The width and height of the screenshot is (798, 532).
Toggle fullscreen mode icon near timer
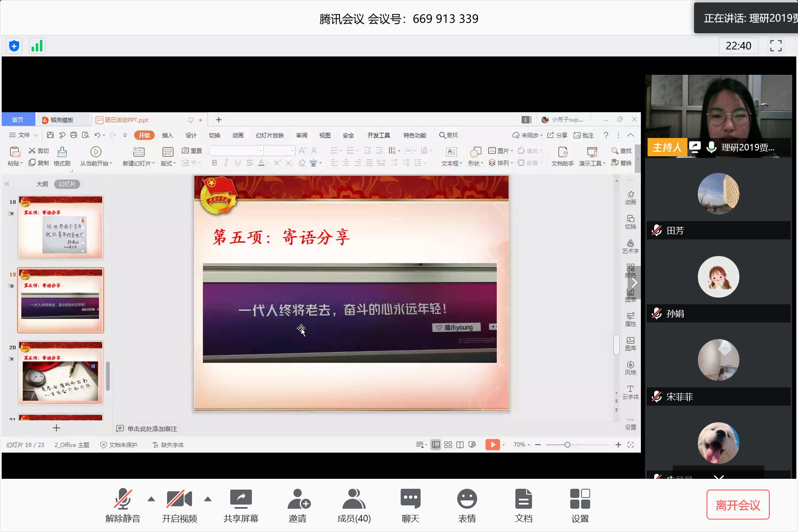click(776, 46)
